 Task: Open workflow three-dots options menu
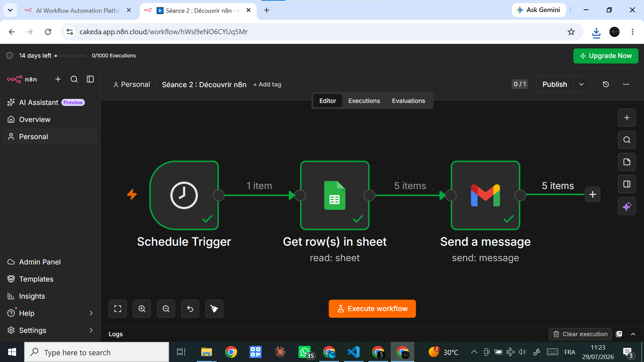click(626, 84)
